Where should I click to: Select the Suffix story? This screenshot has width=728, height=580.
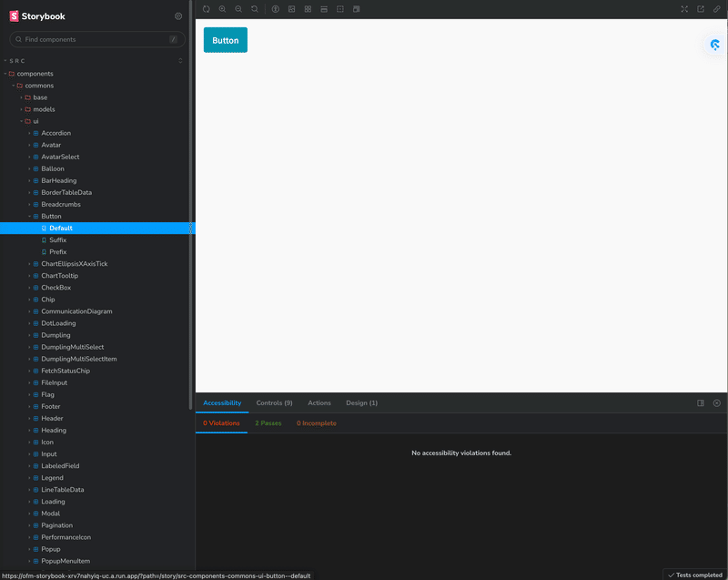tap(58, 240)
